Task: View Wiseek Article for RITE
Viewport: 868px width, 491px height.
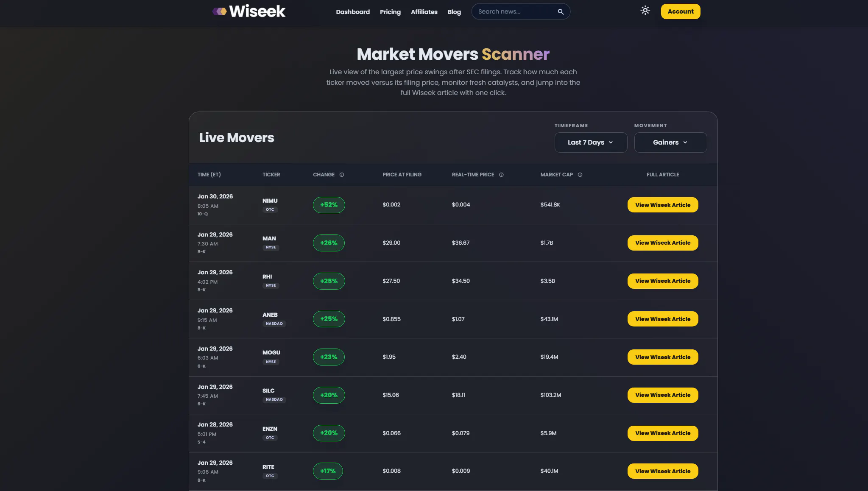Action: click(663, 471)
